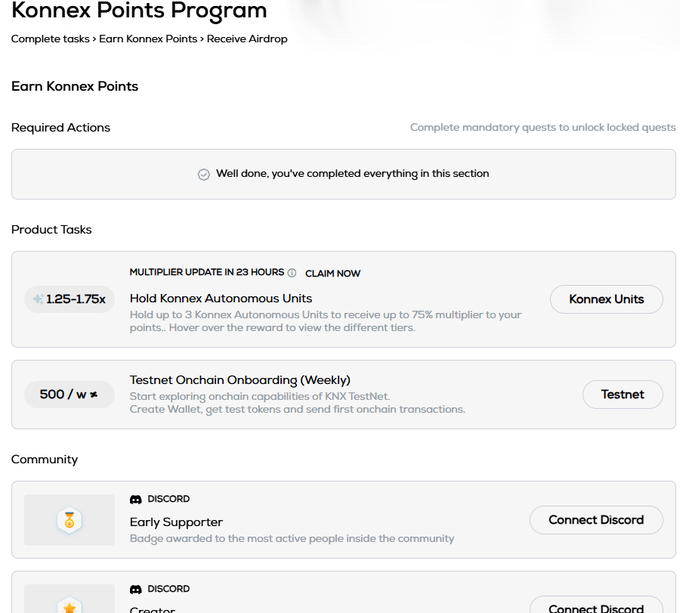
Task: Click the Testnet button
Action: tap(622, 394)
